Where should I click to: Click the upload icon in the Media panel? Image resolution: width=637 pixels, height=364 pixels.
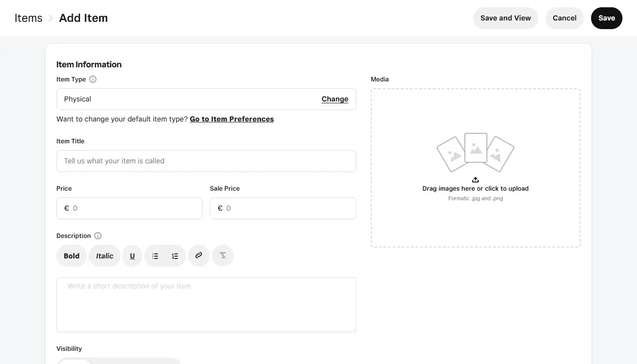(x=475, y=179)
